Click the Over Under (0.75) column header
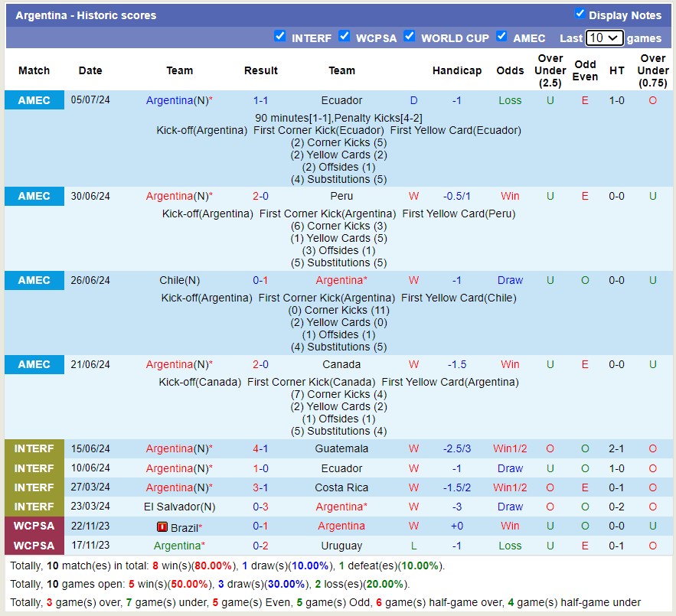Screen dimensions: 676x616 tap(653, 70)
